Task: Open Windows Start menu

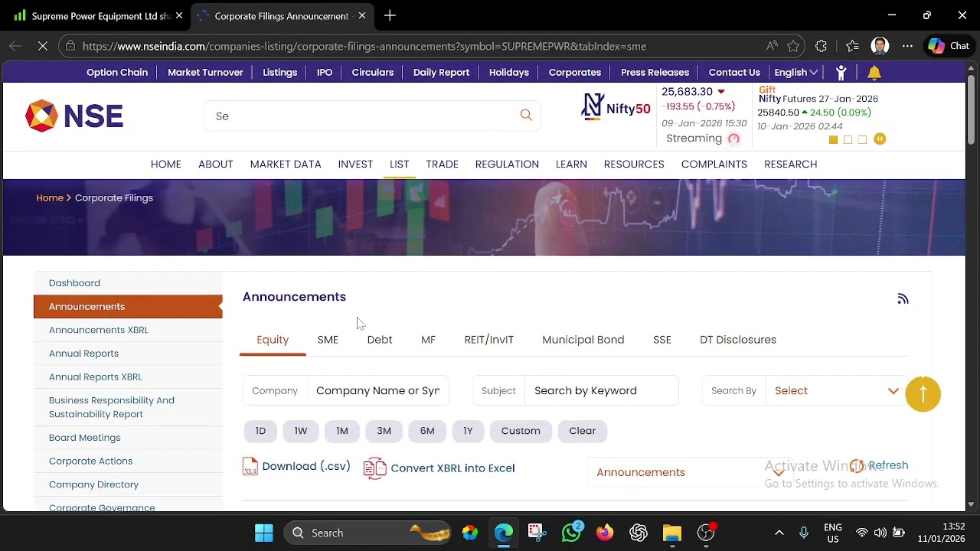Action: [264, 533]
